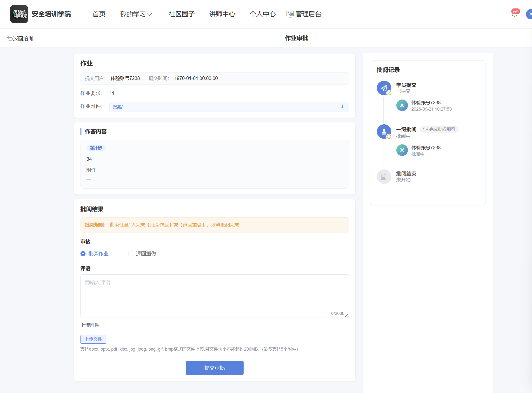
Task: Click the return arrow icon beside 返回培训
Action: point(10,38)
